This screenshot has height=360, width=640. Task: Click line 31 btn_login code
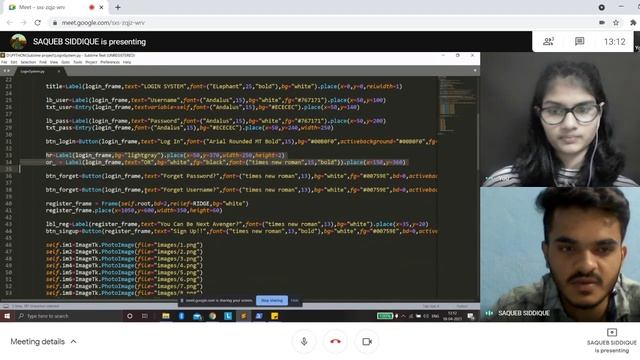(x=241, y=142)
